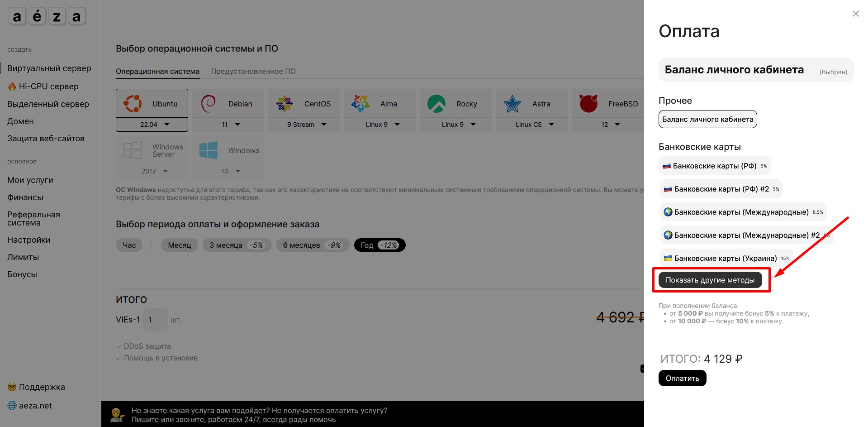Open Мои услуги in sidebar
This screenshot has width=868, height=427.
(30, 180)
